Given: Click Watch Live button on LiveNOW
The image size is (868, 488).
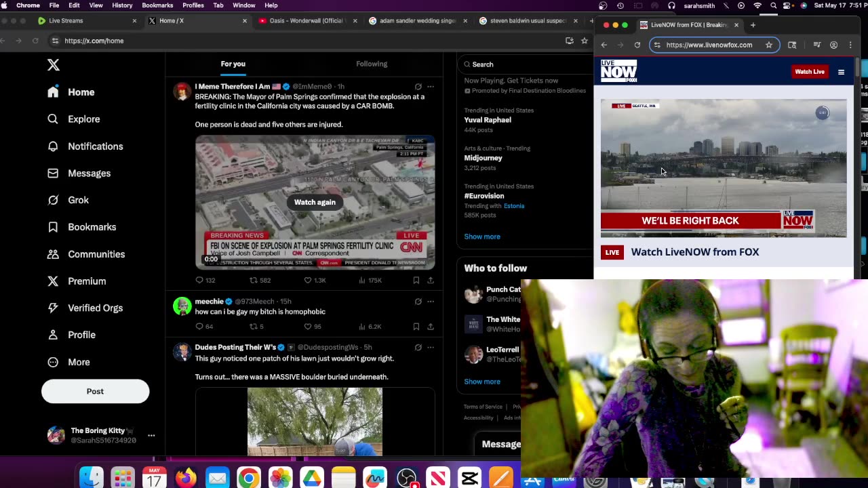Looking at the screenshot, I should [810, 72].
